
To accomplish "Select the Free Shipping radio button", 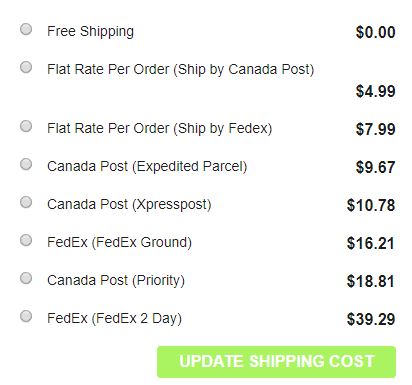I will 26,29.
